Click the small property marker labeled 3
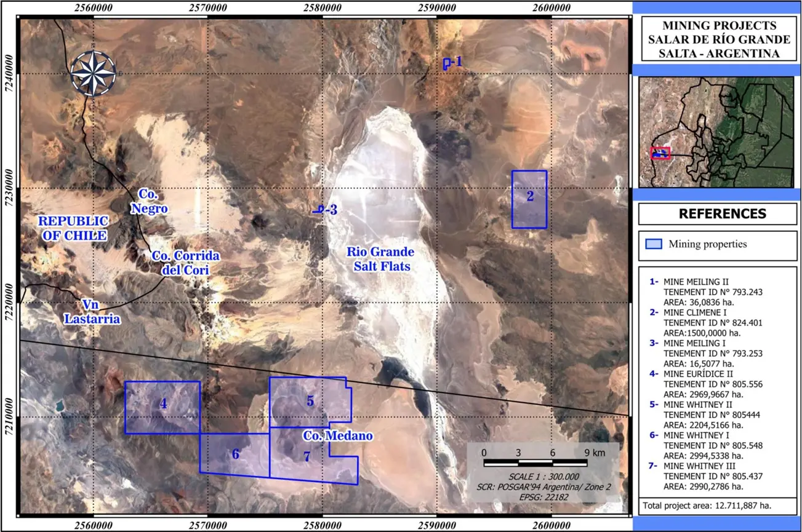 pyautogui.click(x=319, y=210)
